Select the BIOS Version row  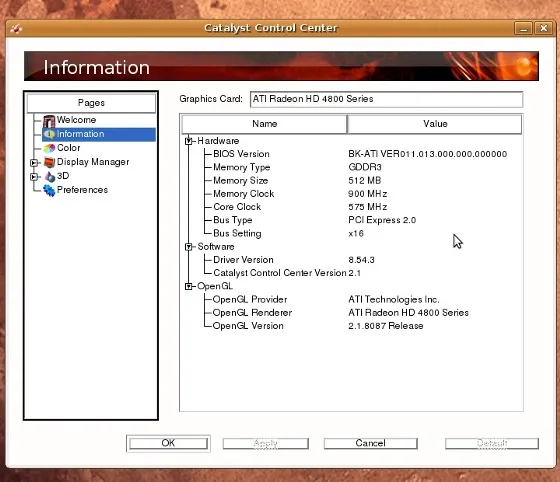tap(241, 154)
